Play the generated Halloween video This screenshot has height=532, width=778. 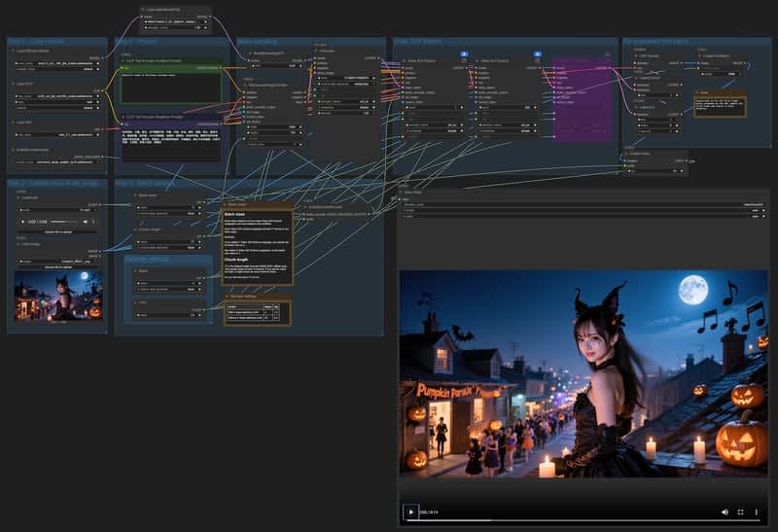410,511
